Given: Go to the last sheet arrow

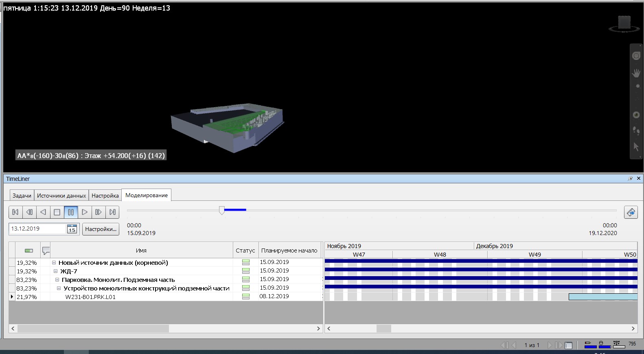Looking at the screenshot, I should click(559, 345).
